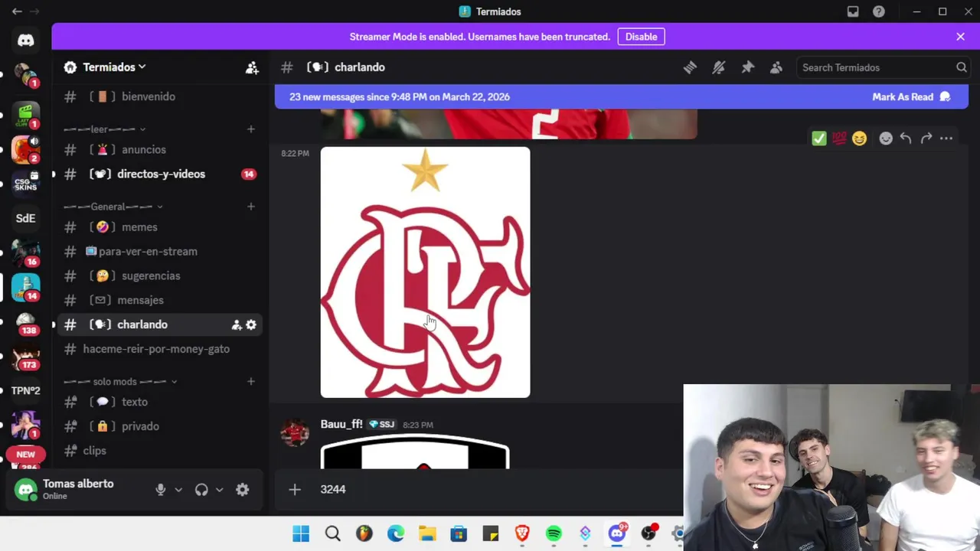Click Bauu_ff! avatar picture

[x=295, y=433]
